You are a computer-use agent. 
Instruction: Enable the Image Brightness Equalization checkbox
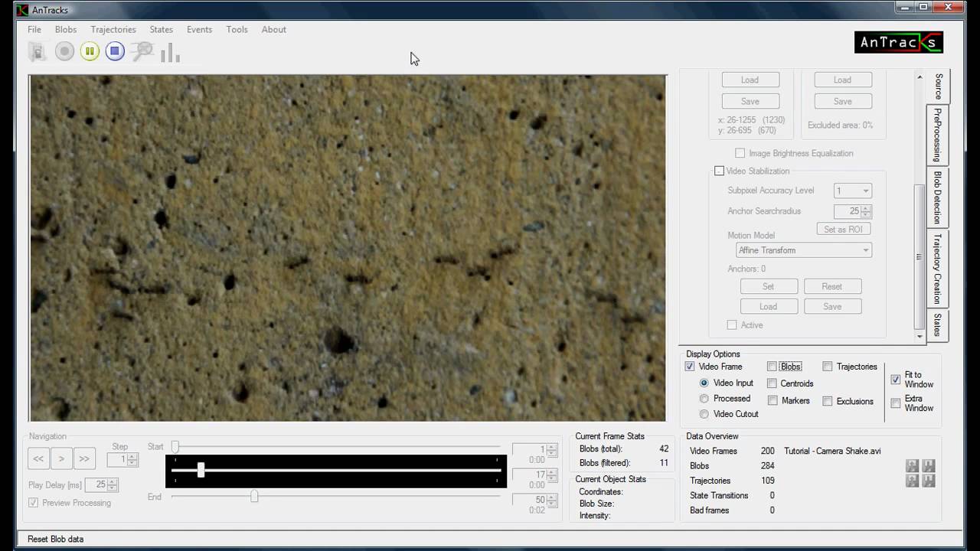coord(740,153)
